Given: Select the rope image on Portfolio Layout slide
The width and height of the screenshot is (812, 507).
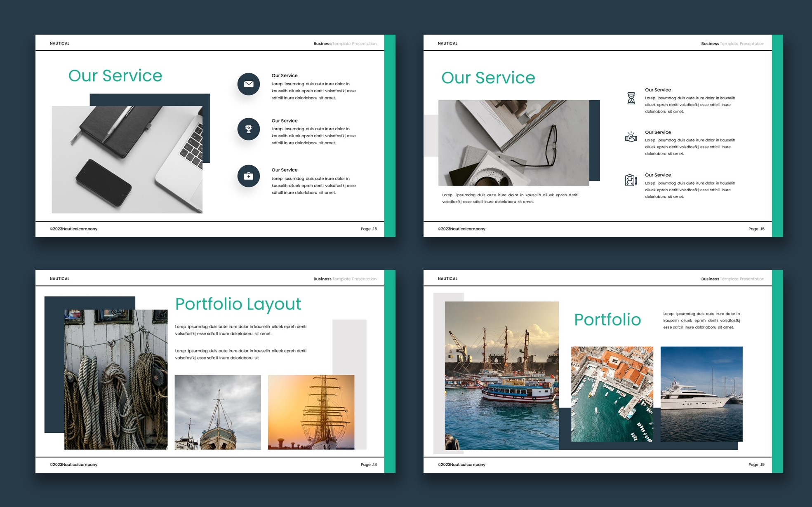Looking at the screenshot, I should coord(116,379).
